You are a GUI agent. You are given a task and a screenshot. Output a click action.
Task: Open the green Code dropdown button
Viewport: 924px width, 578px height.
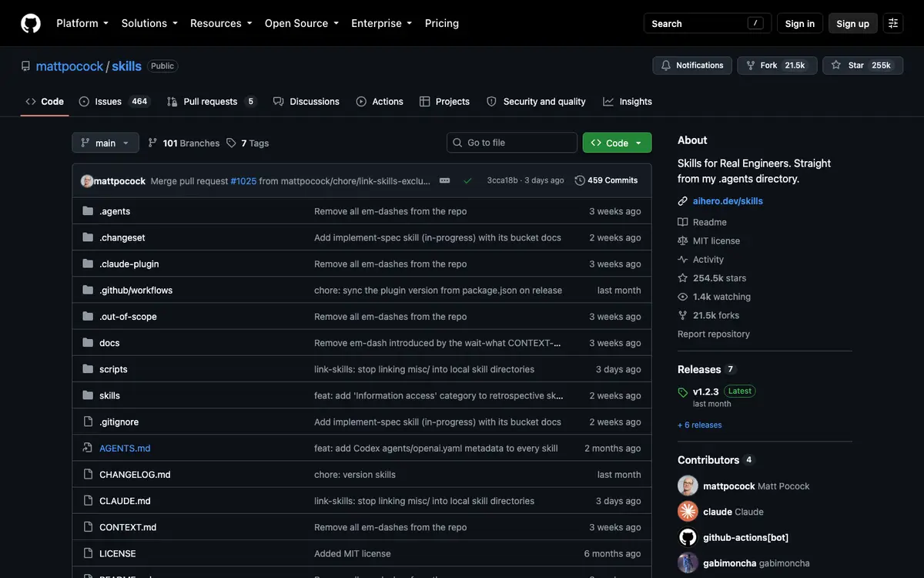(617, 143)
